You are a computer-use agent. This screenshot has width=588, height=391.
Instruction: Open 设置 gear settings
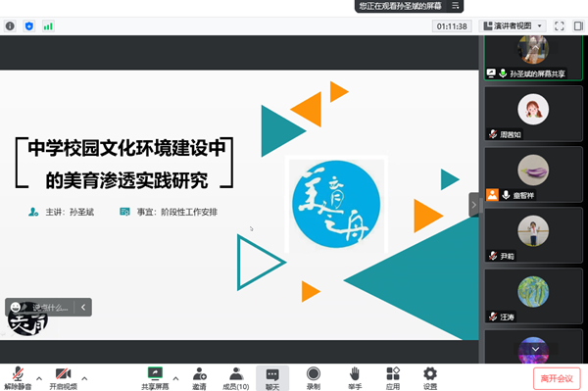click(430, 378)
